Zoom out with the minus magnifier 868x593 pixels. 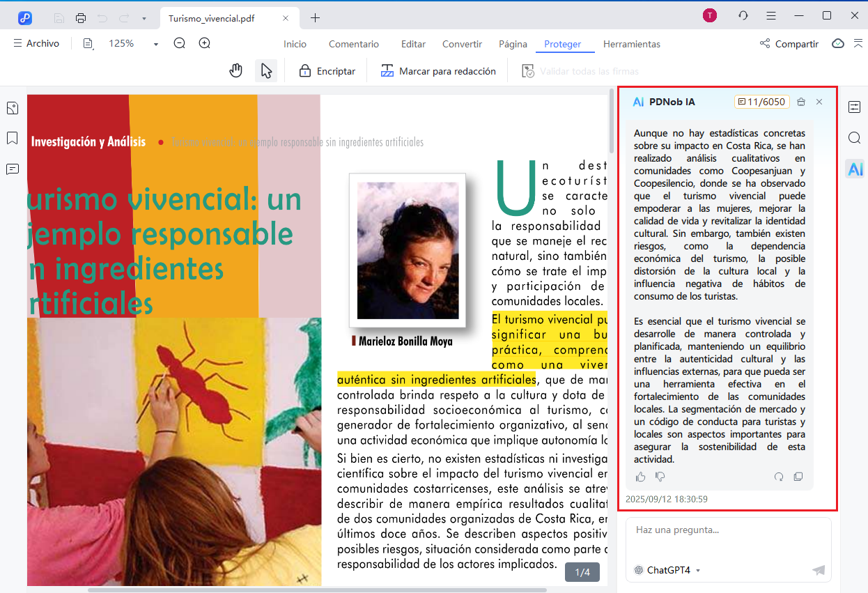coord(179,43)
